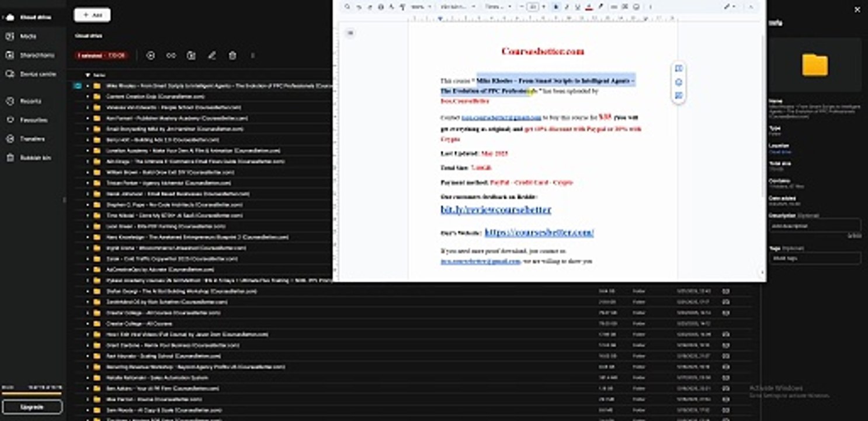Click the highlight color pen in document toolbar
This screenshot has width=868, height=421.
[600, 7]
